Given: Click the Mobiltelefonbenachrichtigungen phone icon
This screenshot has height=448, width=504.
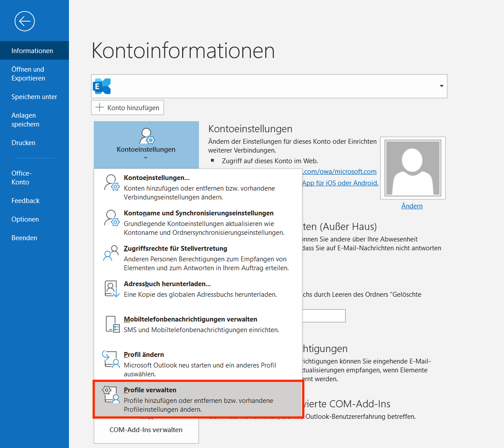Looking at the screenshot, I should [111, 324].
